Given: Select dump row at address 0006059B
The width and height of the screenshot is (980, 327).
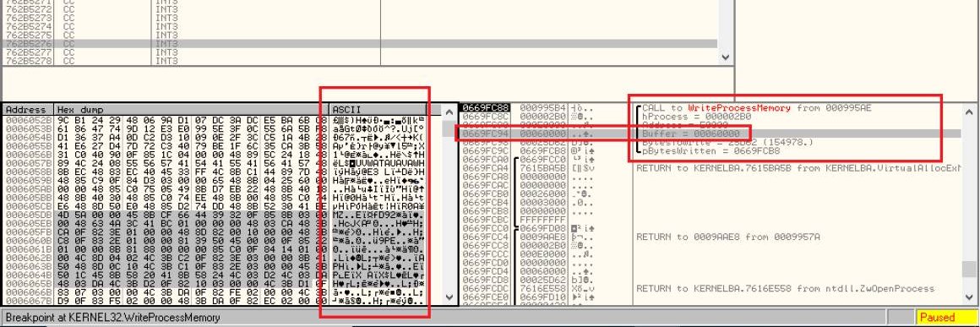Looking at the screenshot, I should (x=215, y=179).
